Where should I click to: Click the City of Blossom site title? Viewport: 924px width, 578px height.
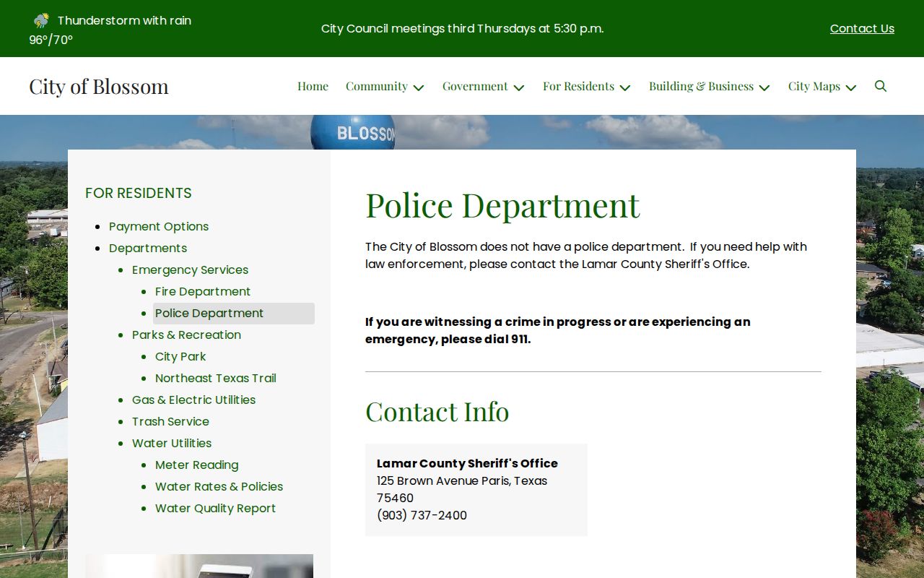[99, 86]
